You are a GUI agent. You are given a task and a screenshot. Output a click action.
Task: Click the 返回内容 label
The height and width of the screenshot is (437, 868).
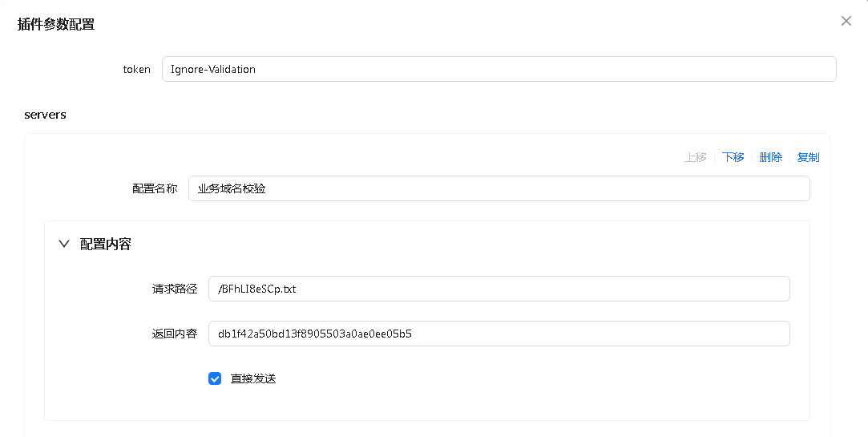[x=175, y=334]
